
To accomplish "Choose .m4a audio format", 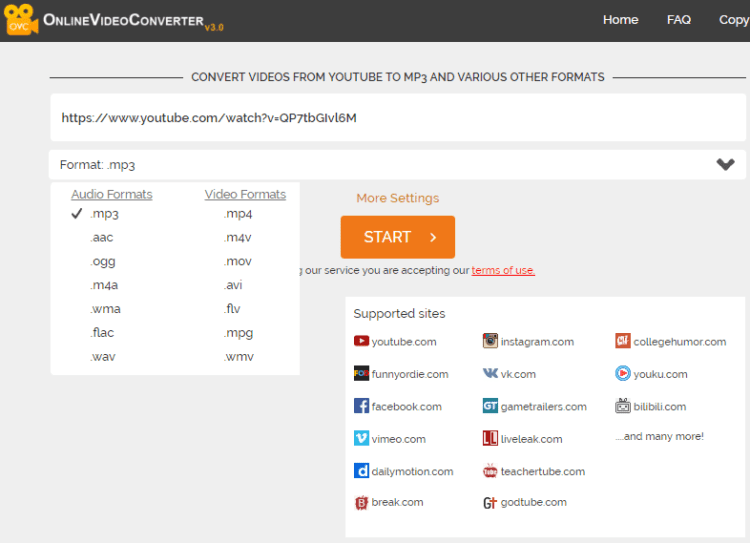I will click(x=104, y=285).
